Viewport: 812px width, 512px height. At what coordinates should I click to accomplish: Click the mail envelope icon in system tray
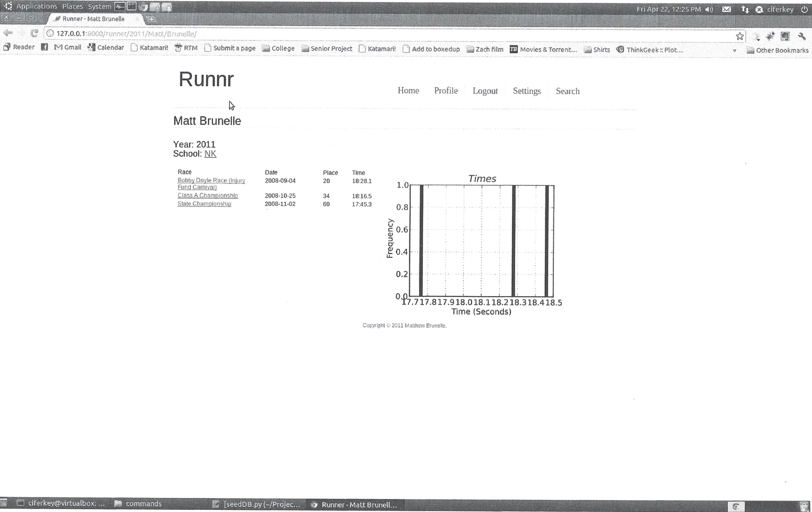pos(727,9)
